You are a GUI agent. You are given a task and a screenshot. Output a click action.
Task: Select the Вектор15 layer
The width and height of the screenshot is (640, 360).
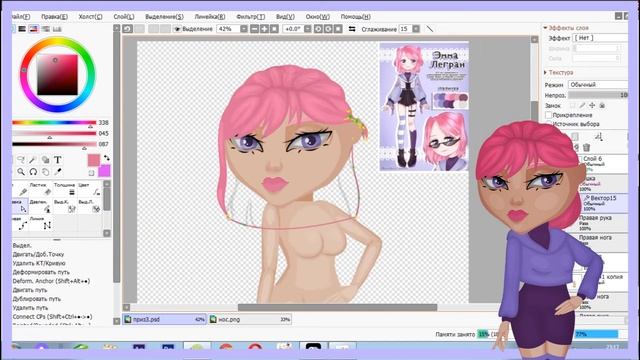tap(605, 203)
